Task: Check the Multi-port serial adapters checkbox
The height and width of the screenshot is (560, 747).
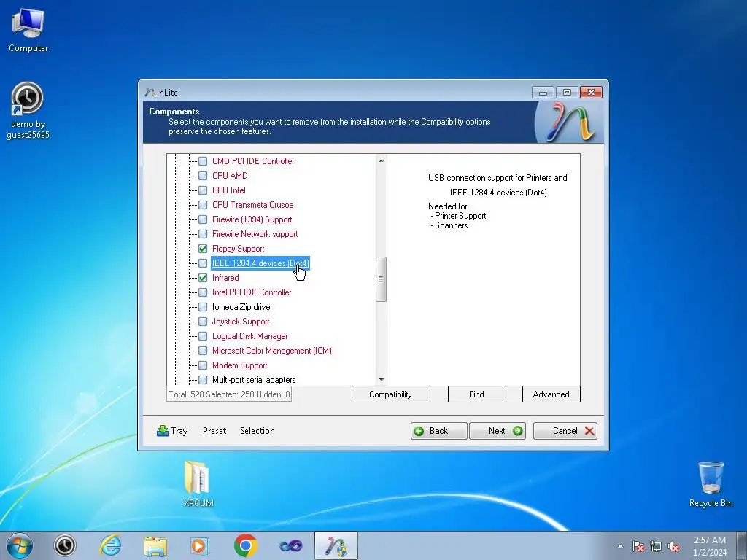Action: (x=203, y=379)
